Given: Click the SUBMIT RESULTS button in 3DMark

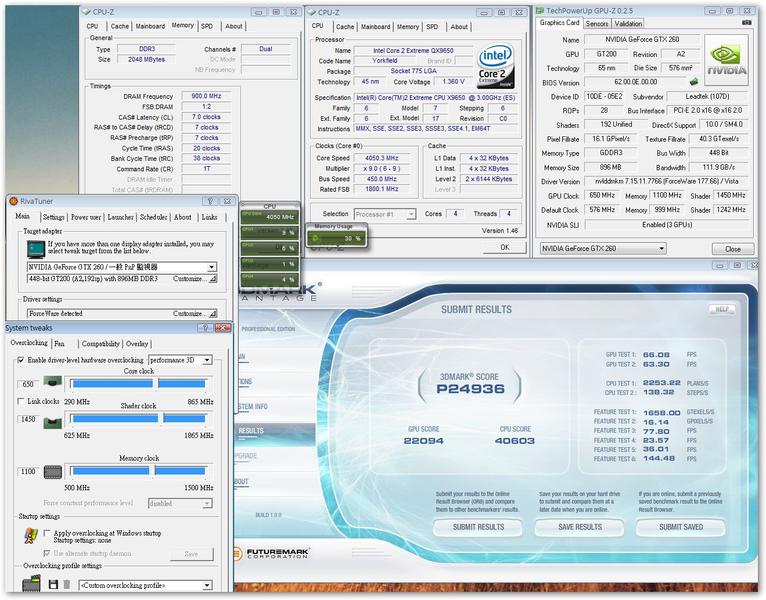Looking at the screenshot, I should 478,527.
